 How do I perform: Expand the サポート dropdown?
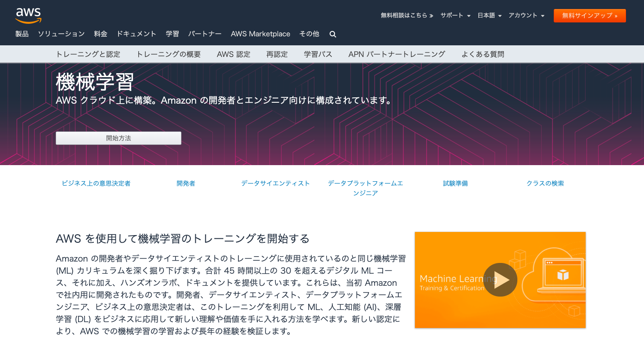[455, 15]
